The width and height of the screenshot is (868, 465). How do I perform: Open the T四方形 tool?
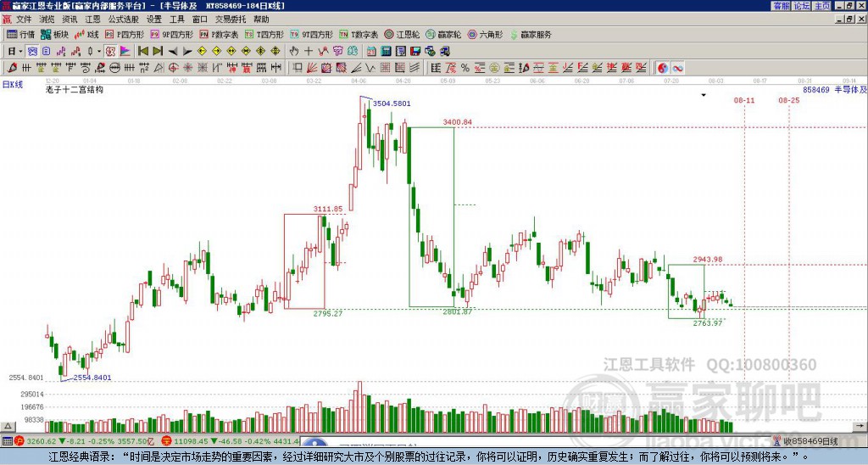pos(264,34)
